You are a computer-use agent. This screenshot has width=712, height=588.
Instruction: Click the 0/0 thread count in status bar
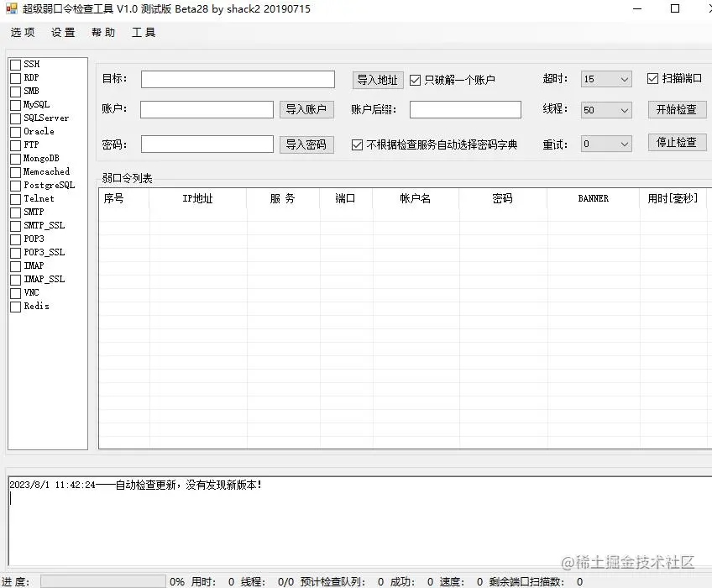coord(285,581)
